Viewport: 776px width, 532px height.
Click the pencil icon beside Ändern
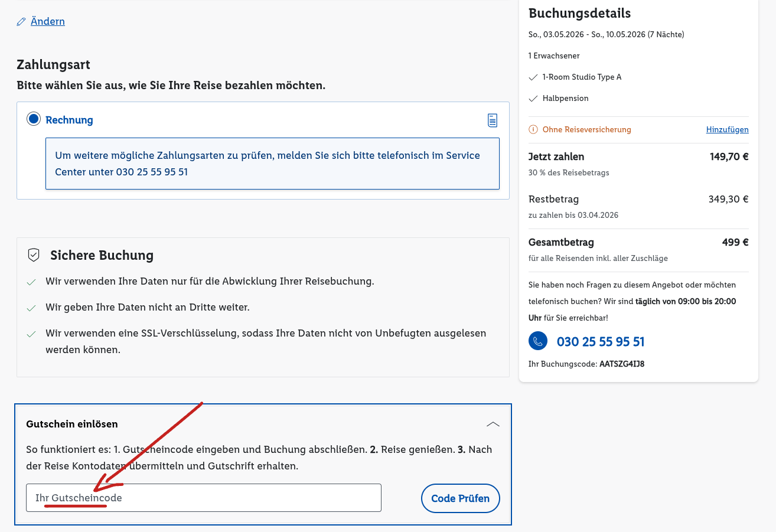tap(22, 21)
